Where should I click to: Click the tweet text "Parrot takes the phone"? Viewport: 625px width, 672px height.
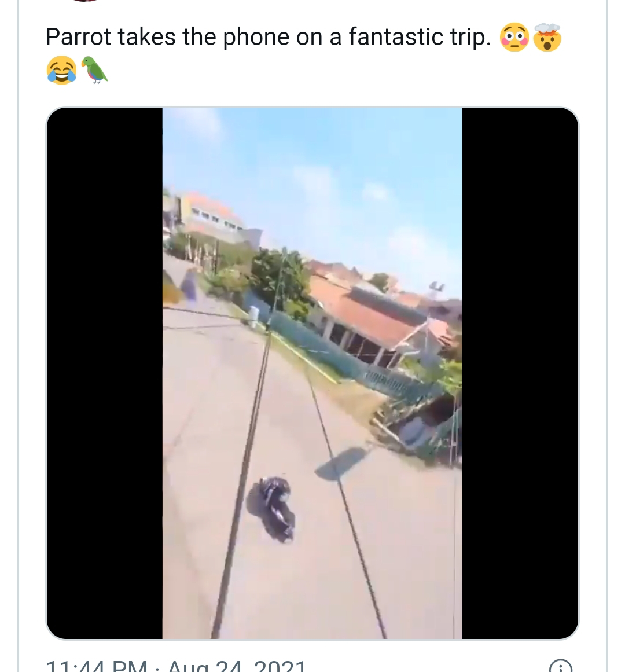pos(168,37)
